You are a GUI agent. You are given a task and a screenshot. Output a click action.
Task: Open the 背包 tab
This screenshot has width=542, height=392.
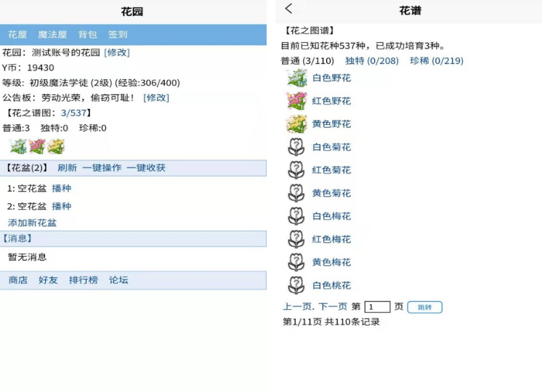pos(87,35)
